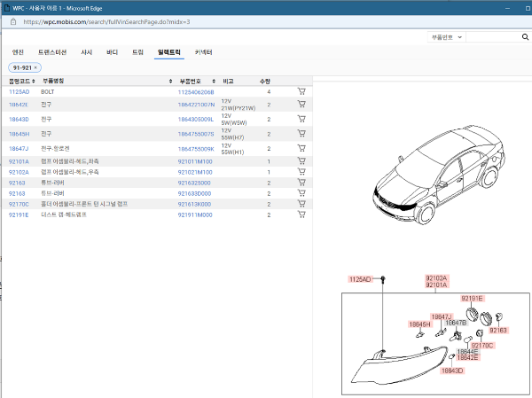
Task: Open part number link 921011M100
Action: (x=195, y=162)
